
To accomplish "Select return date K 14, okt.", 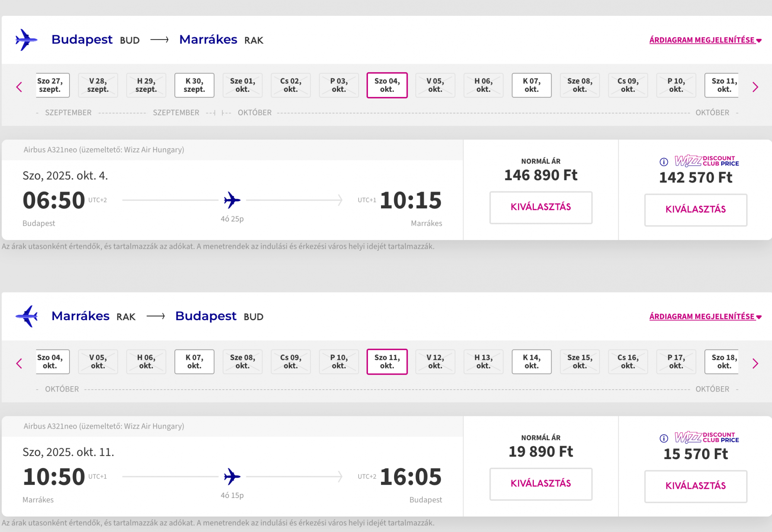I will pyautogui.click(x=532, y=361).
